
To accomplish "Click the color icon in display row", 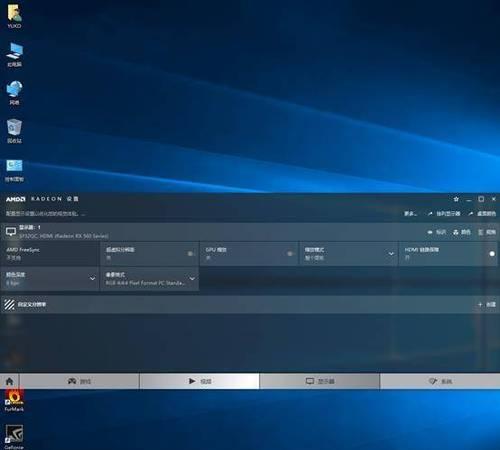I will point(456,232).
